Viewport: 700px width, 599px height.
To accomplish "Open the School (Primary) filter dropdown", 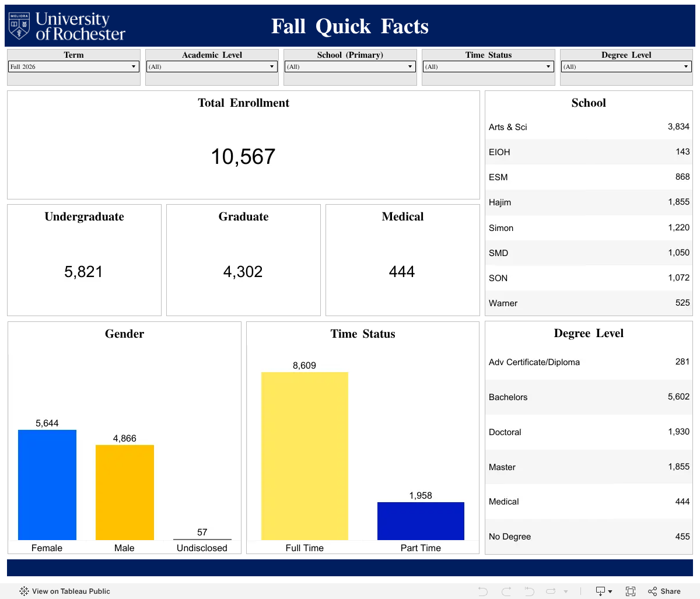I will coord(350,66).
